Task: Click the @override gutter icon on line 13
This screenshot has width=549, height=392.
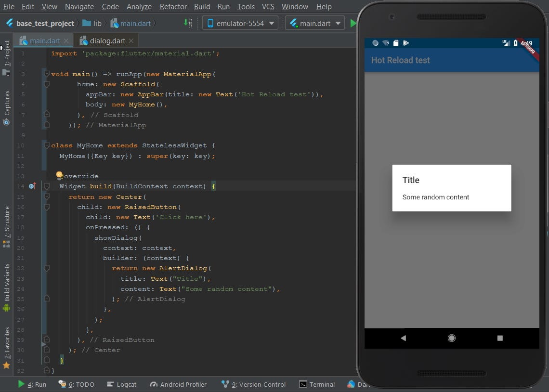Action: 59,175
